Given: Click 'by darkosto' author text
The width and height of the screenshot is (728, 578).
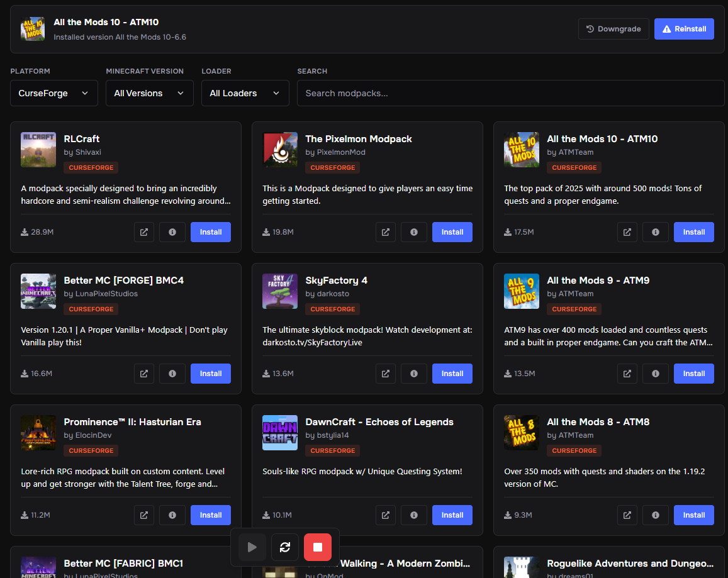Looking at the screenshot, I should click(x=327, y=294).
